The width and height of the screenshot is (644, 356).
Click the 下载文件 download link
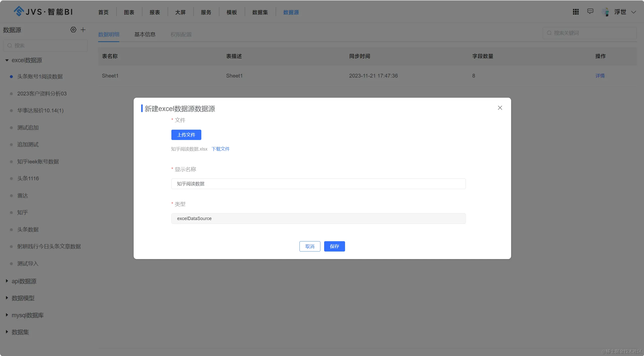(220, 149)
